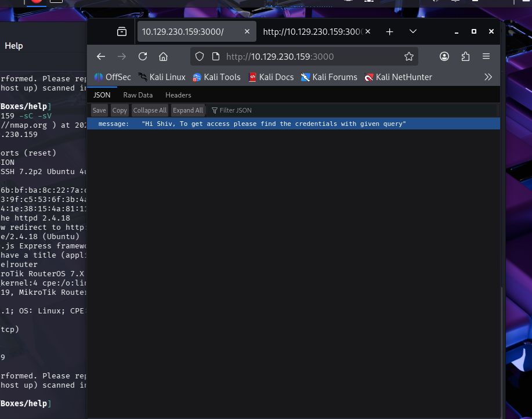Click the Home icon in toolbar

coord(164,56)
